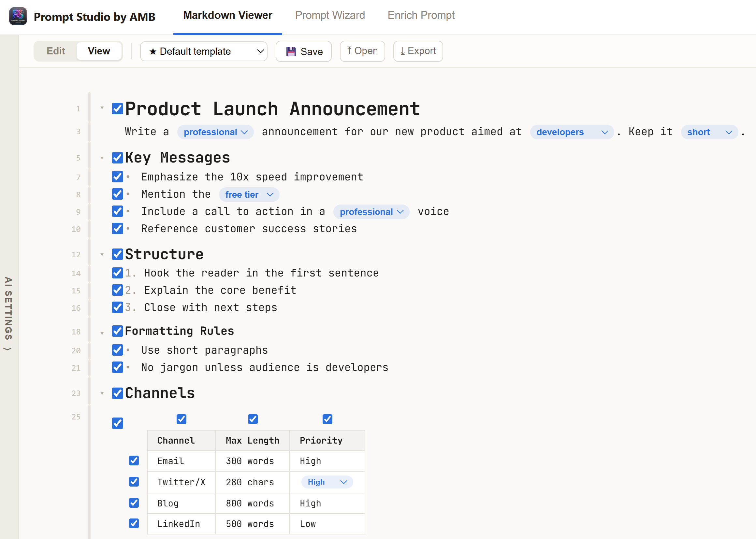Viewport: 756px width, 539px height.
Task: Toggle the Blog row checkbox
Action: [x=134, y=503]
